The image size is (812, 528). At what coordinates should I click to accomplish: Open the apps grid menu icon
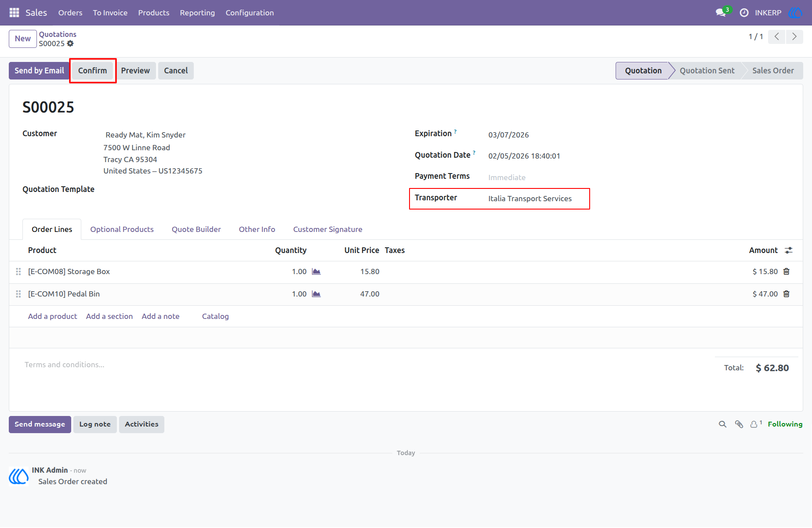tap(14, 13)
